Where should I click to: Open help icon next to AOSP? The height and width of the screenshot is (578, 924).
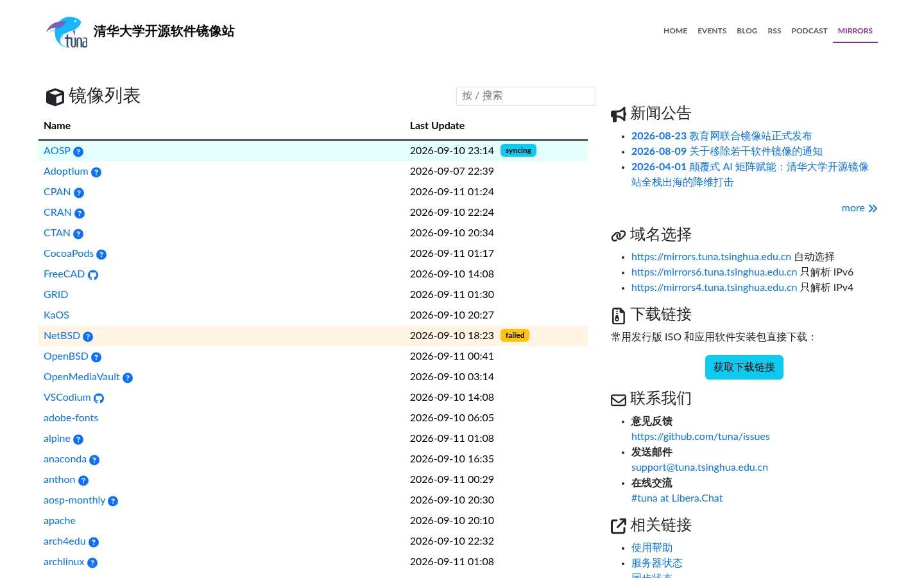(78, 152)
